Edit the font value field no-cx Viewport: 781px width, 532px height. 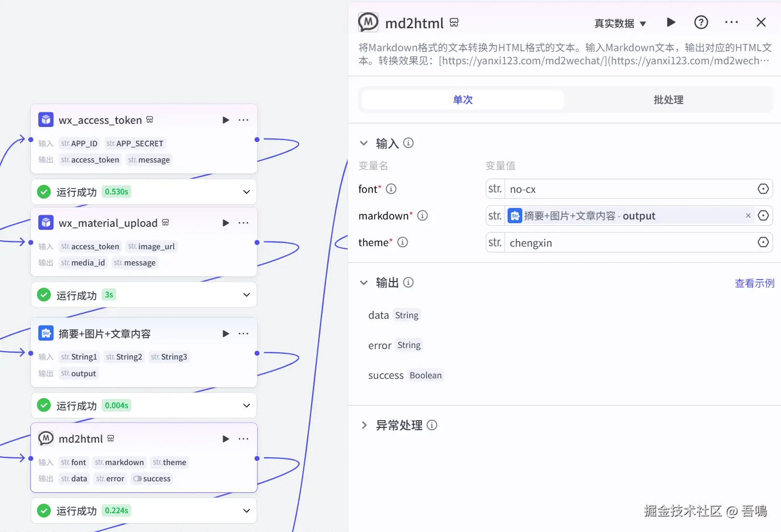pyautogui.click(x=629, y=189)
